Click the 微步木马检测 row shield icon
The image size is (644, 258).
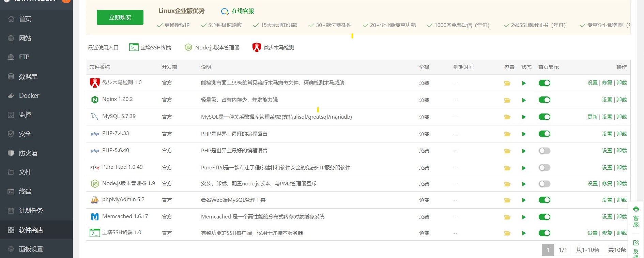pyautogui.click(x=95, y=82)
